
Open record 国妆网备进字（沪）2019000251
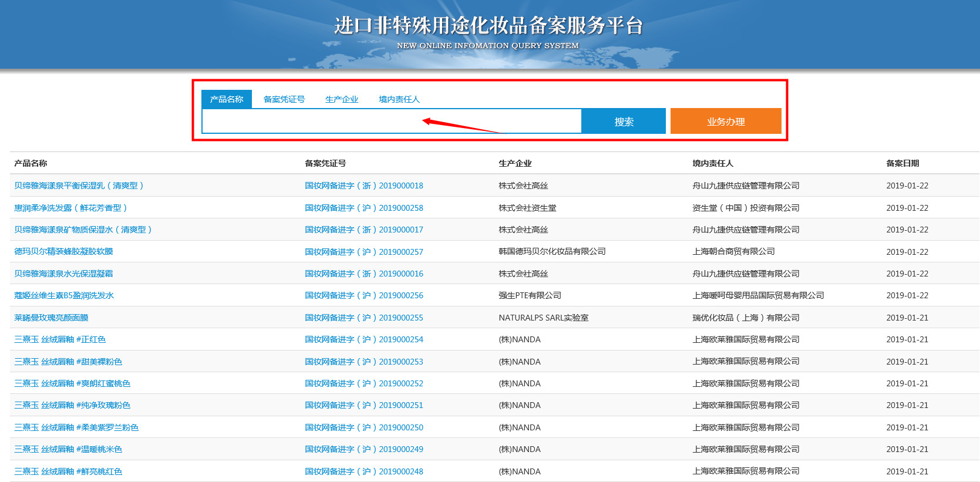pyautogui.click(x=363, y=405)
